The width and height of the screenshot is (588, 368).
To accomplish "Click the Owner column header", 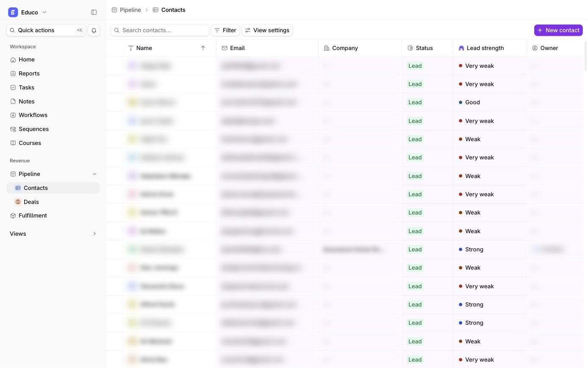I will (555, 48).
